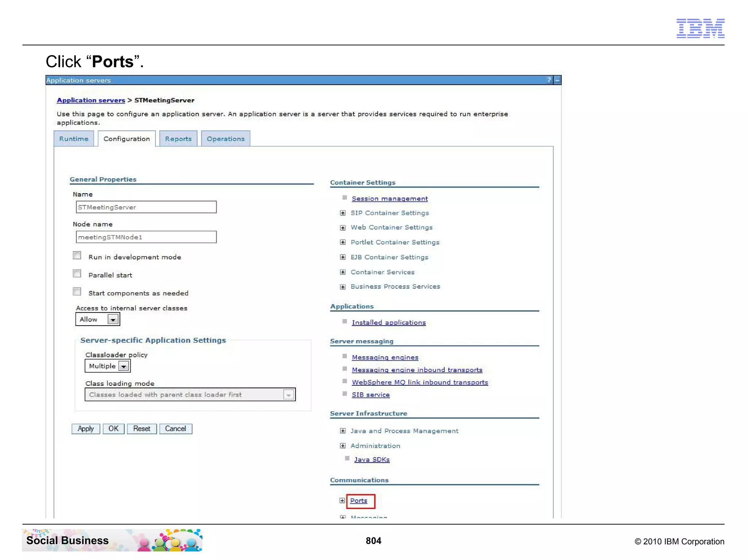
Task: Click the Web Container Settings label
Action: (x=392, y=227)
